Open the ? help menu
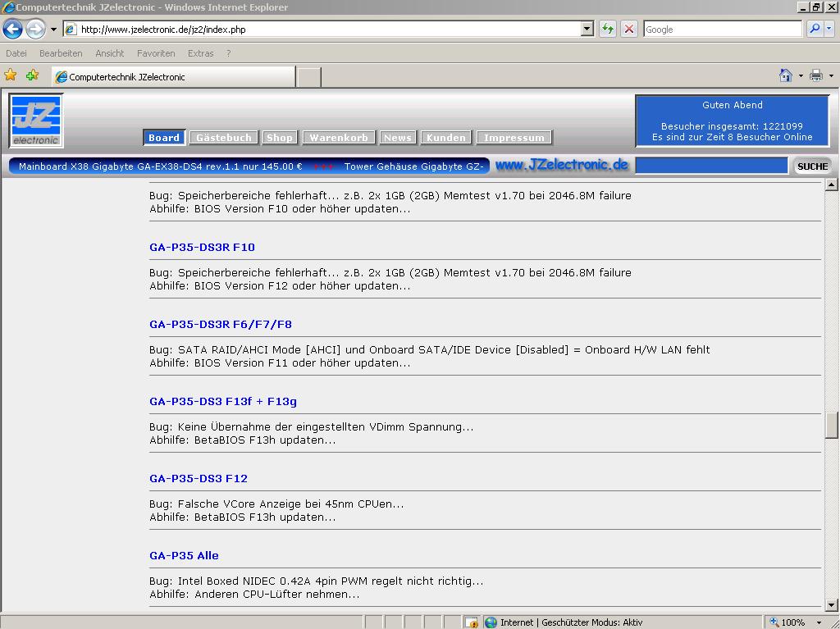Viewport: 840px width, 629px height. [x=229, y=53]
